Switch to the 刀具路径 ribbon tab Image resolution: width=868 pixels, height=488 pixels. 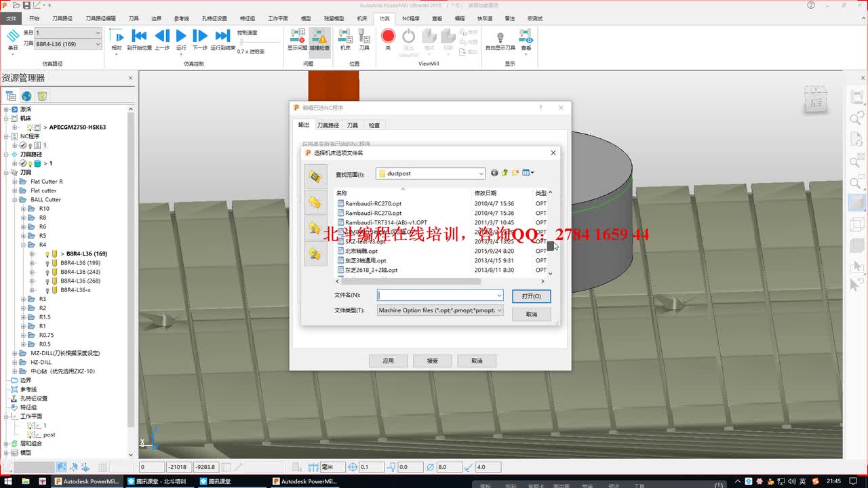click(62, 18)
